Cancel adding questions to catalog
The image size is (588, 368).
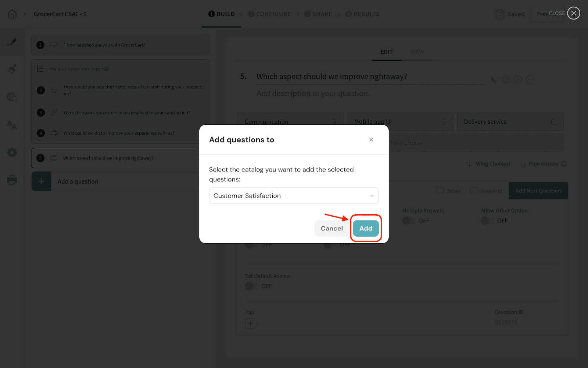point(331,229)
